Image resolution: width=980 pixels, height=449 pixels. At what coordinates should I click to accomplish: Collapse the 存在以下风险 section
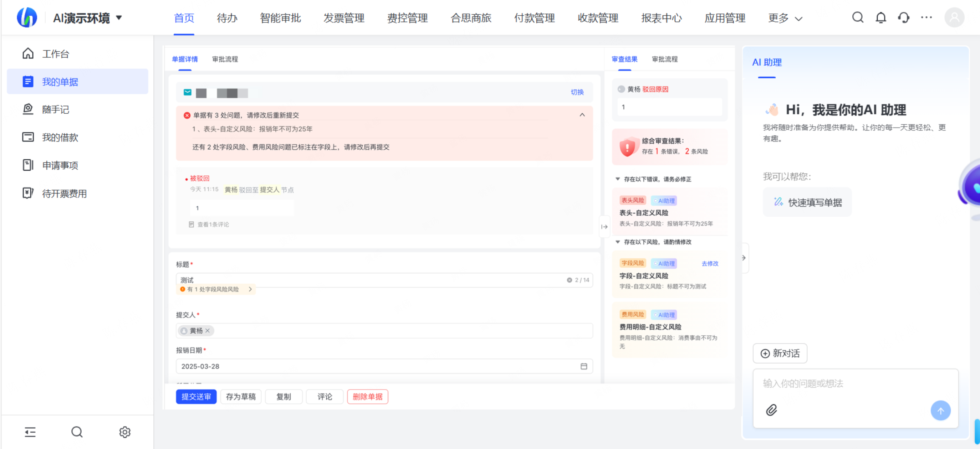click(x=618, y=242)
